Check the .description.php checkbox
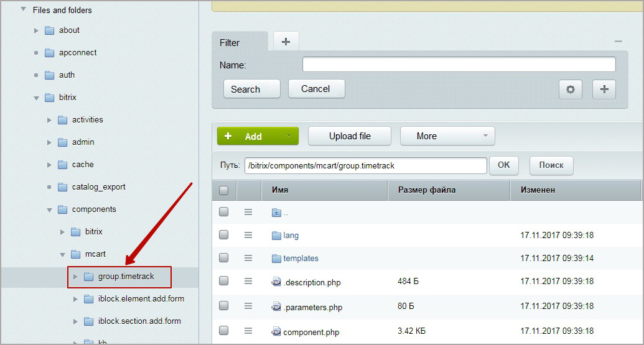This screenshot has height=345, width=644. coord(224,280)
